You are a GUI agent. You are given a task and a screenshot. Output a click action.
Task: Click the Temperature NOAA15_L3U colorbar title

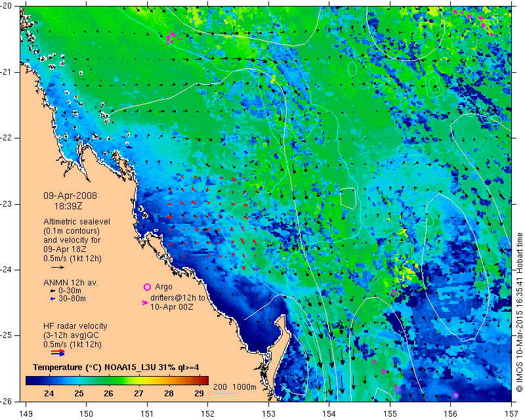116,367
